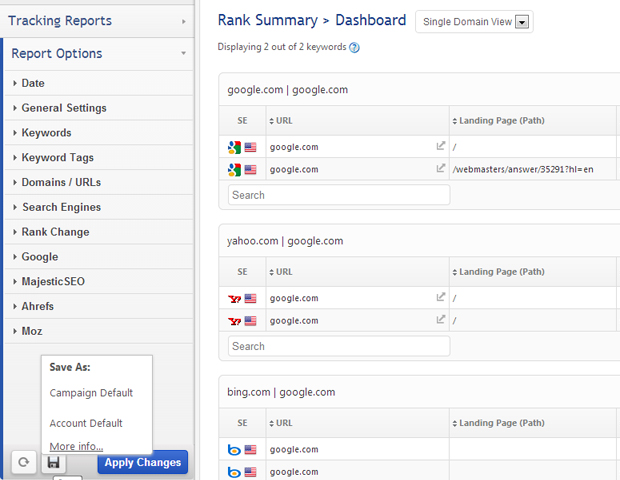Image resolution: width=620 pixels, height=480 pixels.
Task: Open external link icon in first google.com row
Action: [441, 146]
